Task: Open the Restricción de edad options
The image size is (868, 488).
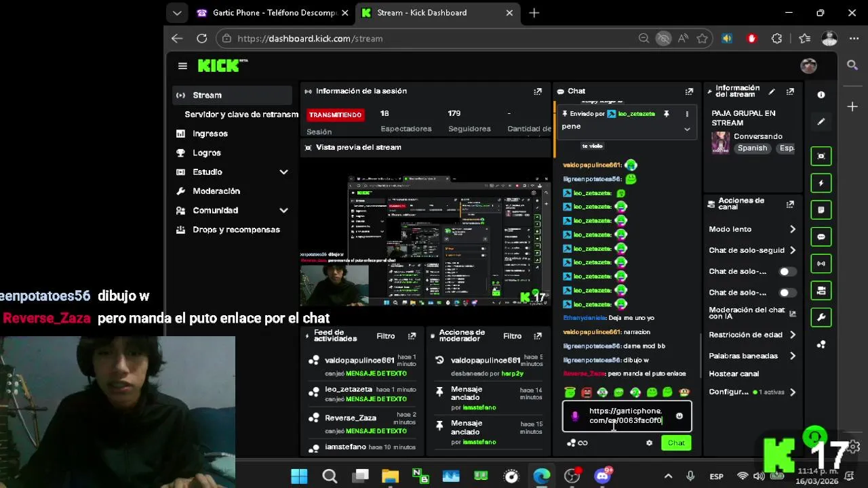Action: tap(751, 335)
